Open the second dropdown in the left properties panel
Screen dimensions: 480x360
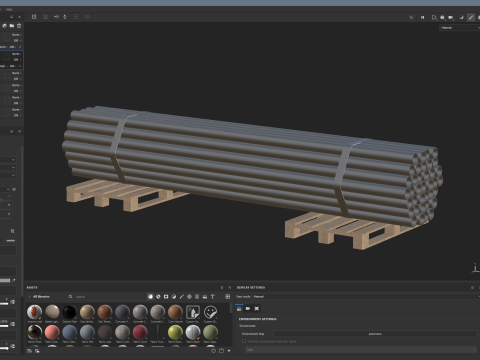[x=8, y=167]
